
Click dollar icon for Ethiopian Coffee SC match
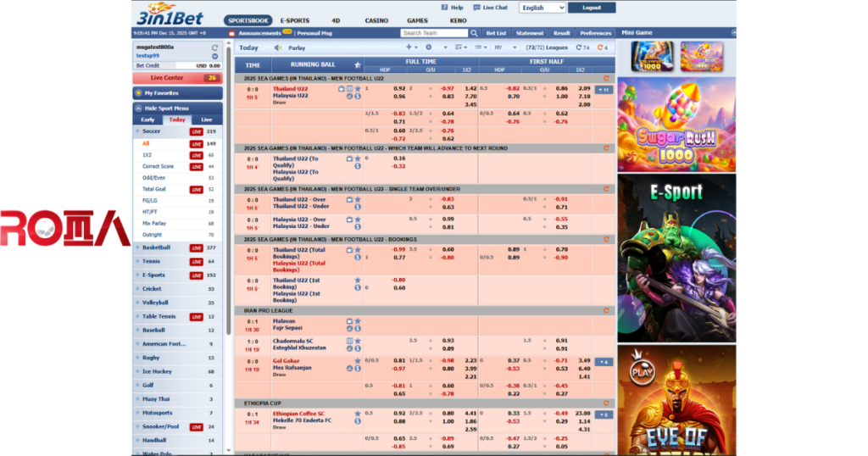tap(358, 421)
